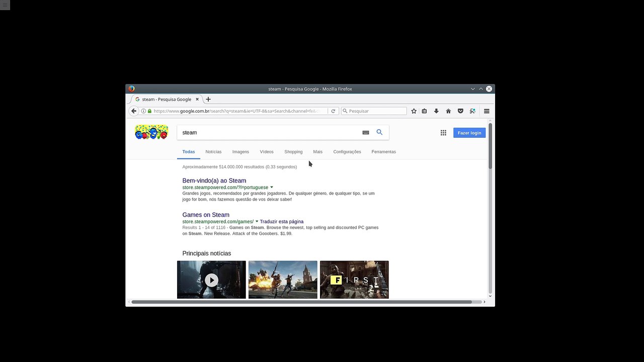This screenshot has height=362, width=644.
Task: Play video on first news thumbnail
Action: coord(211,280)
